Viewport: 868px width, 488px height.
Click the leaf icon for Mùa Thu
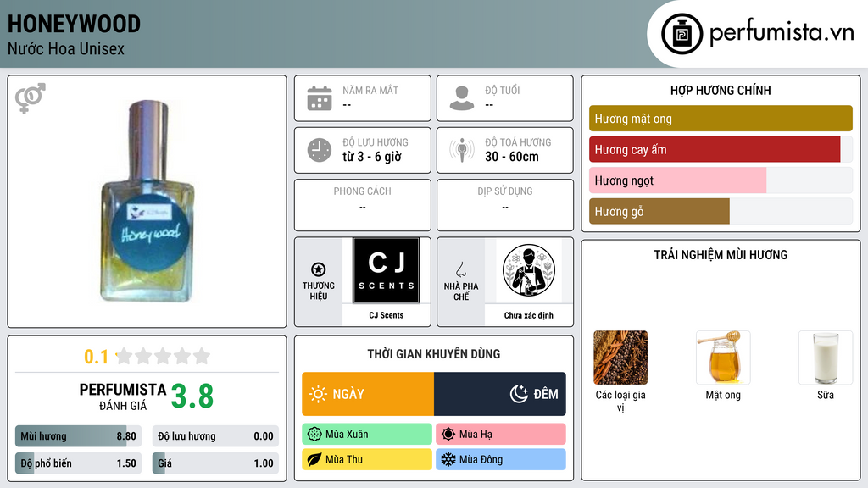[x=314, y=459]
